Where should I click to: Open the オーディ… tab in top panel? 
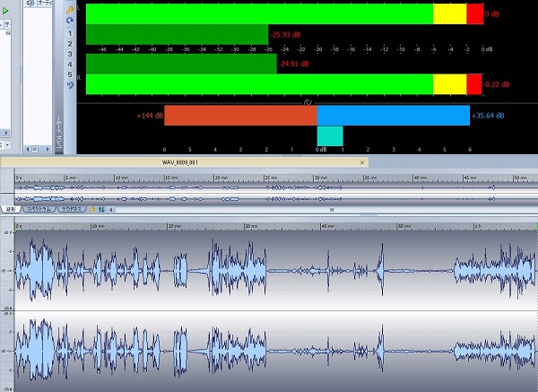coord(45,3)
